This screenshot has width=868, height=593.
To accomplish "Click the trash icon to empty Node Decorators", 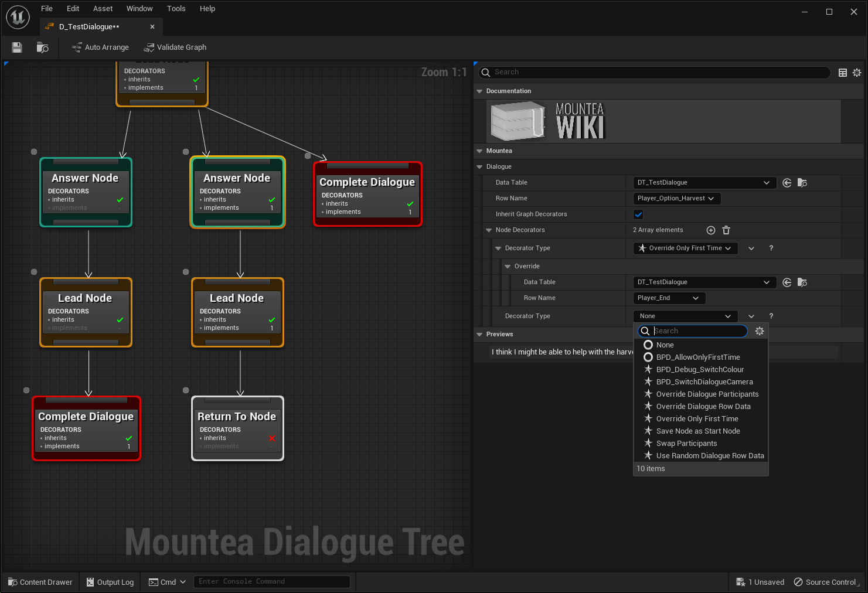I will pyautogui.click(x=726, y=230).
